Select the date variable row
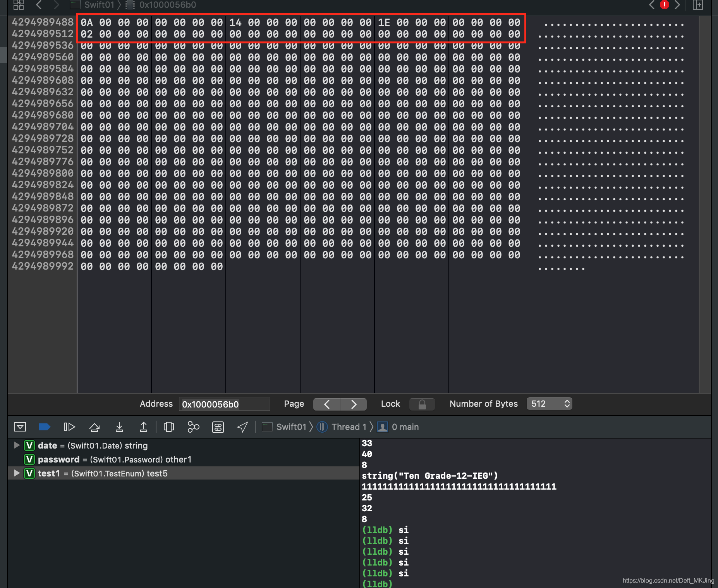The height and width of the screenshot is (588, 718). (184, 445)
